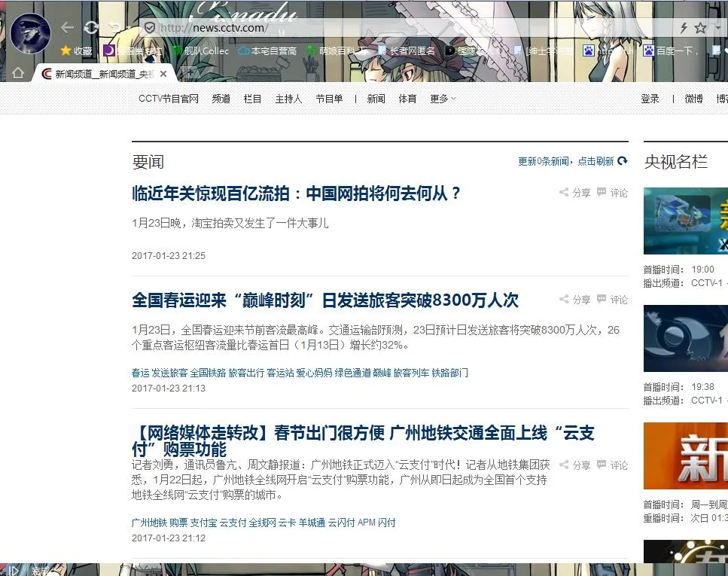Close the 新闻频道 tab
Viewport: 728px width, 576px height.
click(163, 73)
